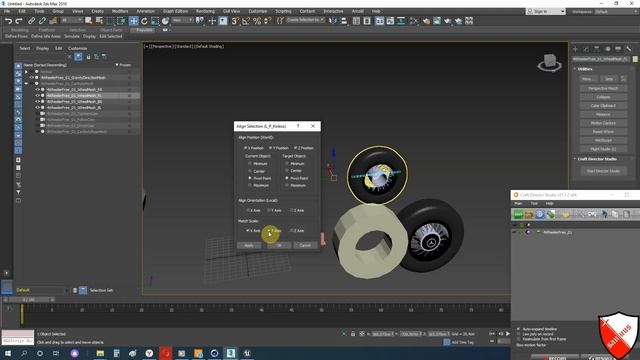Activate the Select and Rotate tool
Screen dimensions: 640x360
coord(144,21)
